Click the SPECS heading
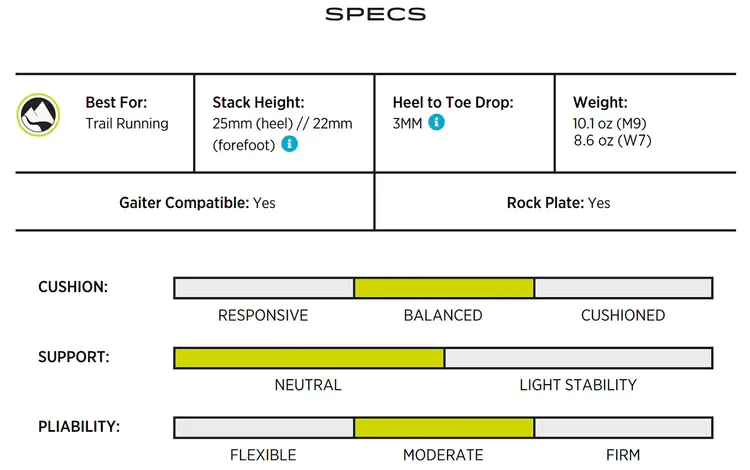 tap(375, 14)
